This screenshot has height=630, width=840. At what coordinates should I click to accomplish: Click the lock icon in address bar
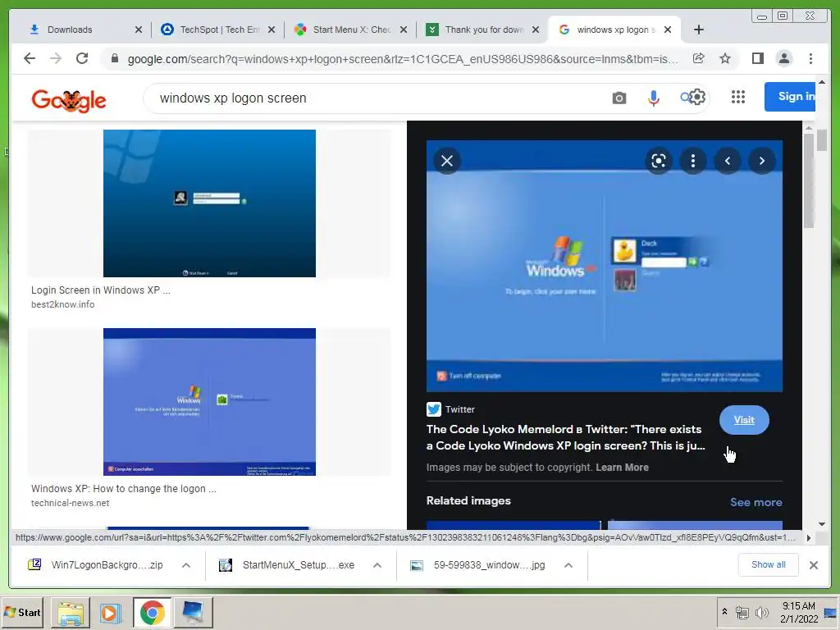pos(114,58)
